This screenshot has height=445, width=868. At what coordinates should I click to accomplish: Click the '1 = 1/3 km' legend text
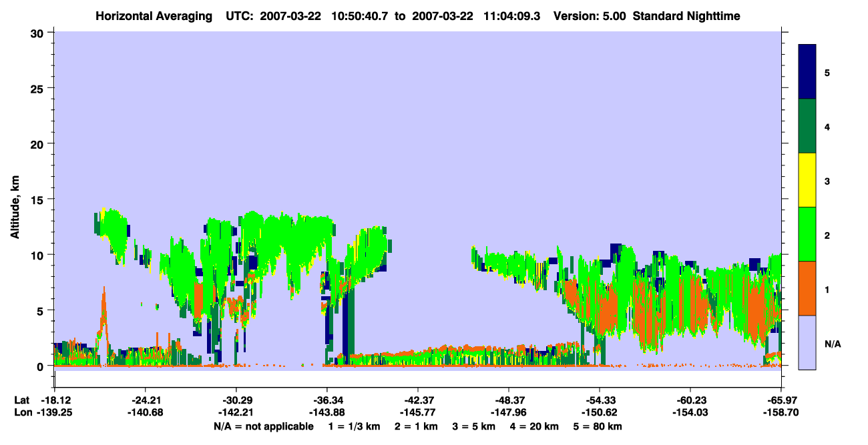[354, 426]
